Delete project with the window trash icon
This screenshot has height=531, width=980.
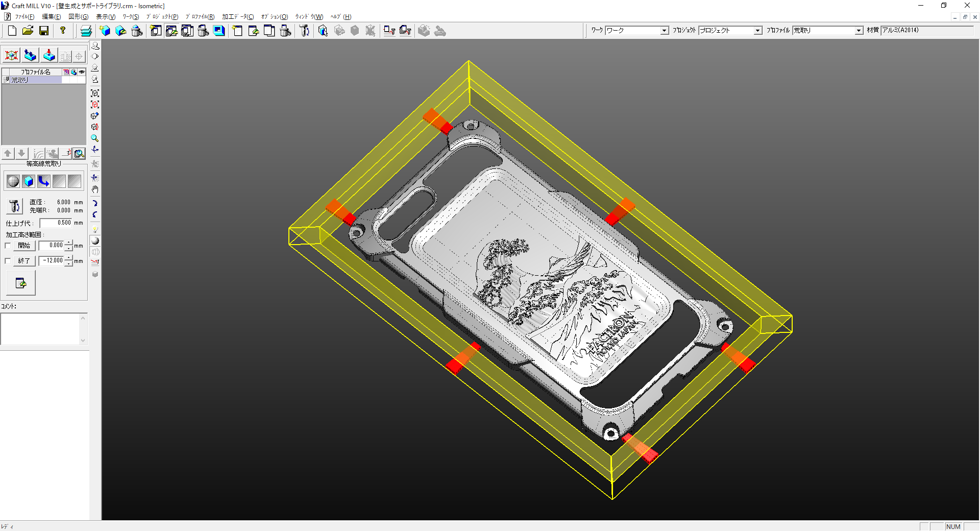203,31
